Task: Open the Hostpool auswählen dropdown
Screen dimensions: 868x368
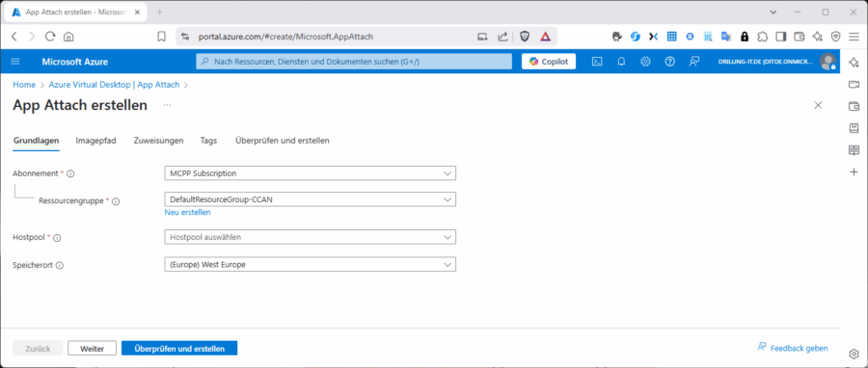Action: (310, 237)
